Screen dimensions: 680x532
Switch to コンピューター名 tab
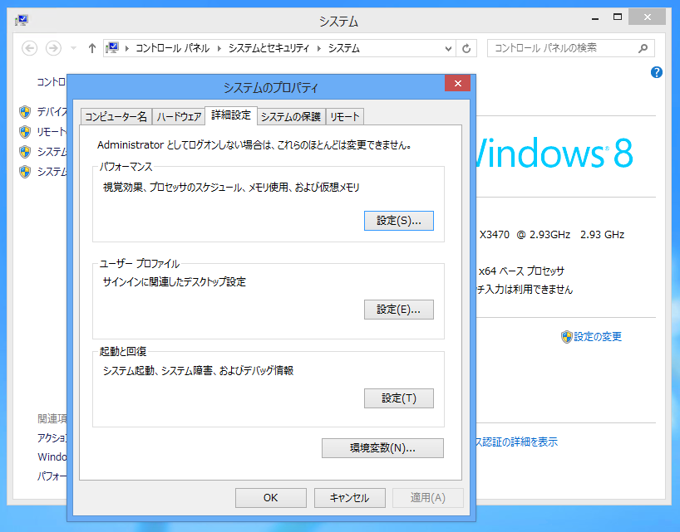point(116,117)
